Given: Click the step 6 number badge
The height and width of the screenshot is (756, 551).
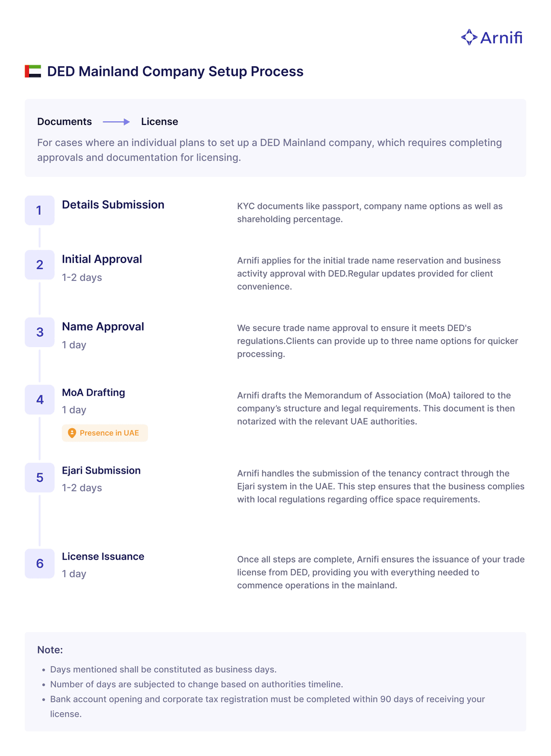Looking at the screenshot, I should click(x=40, y=563).
